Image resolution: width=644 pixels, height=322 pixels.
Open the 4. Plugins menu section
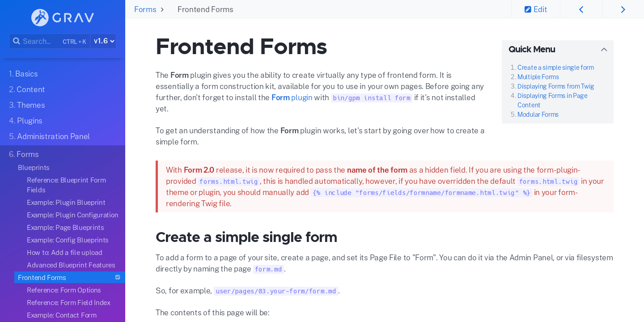[25, 121]
